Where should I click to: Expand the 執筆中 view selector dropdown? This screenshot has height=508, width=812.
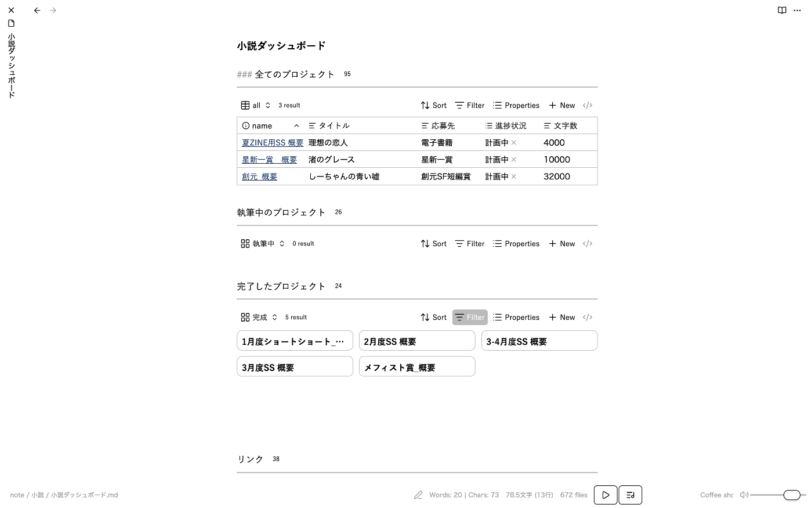point(263,243)
